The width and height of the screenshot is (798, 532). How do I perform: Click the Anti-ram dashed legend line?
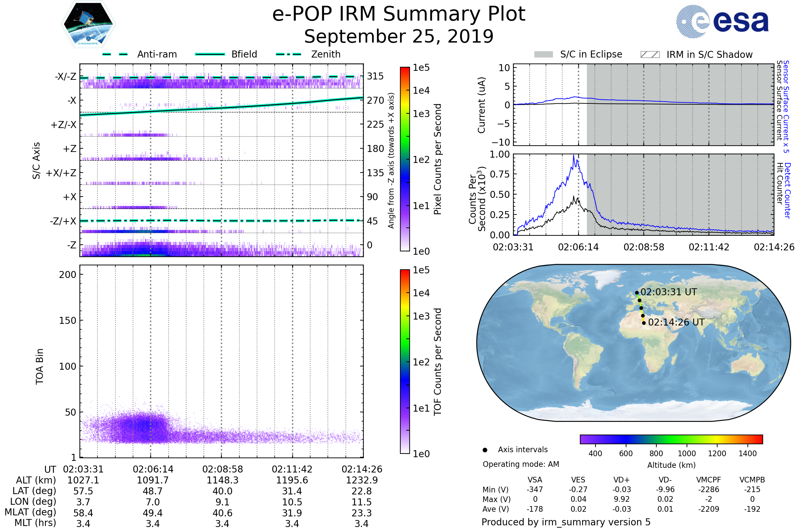click(x=115, y=54)
